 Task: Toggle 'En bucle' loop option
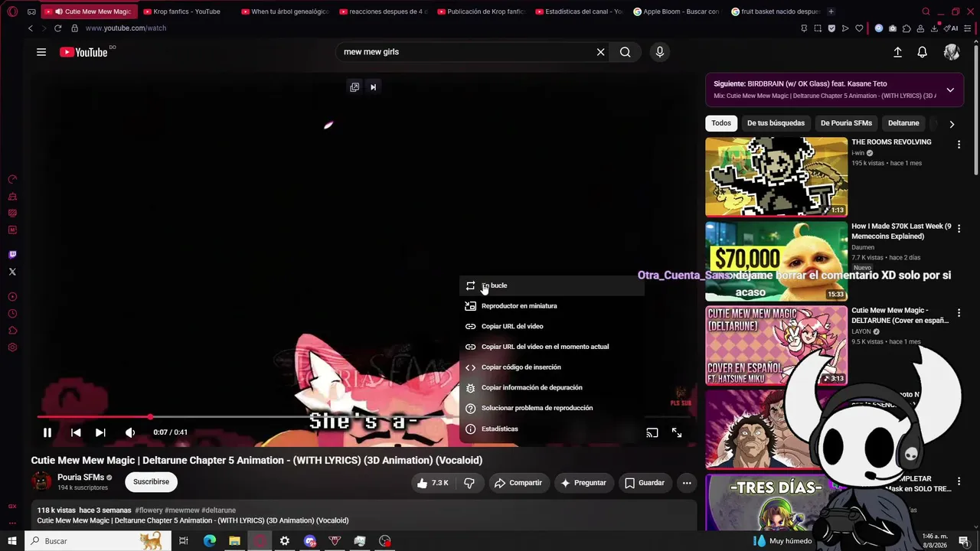[551, 285]
